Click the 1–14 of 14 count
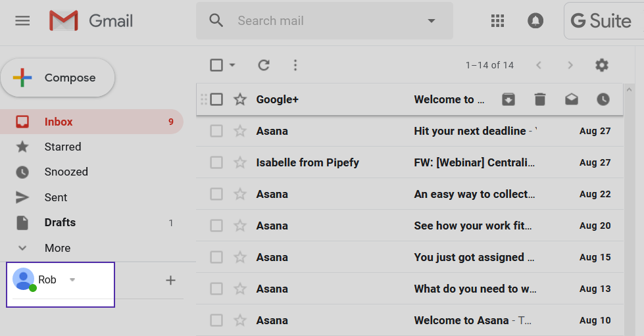Screen dimensions: 644x336 point(489,65)
